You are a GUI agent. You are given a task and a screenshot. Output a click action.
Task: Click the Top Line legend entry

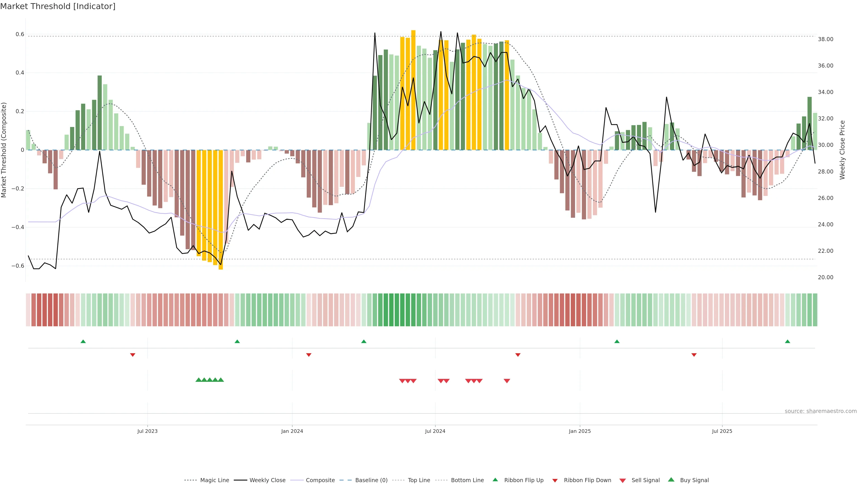(x=419, y=480)
